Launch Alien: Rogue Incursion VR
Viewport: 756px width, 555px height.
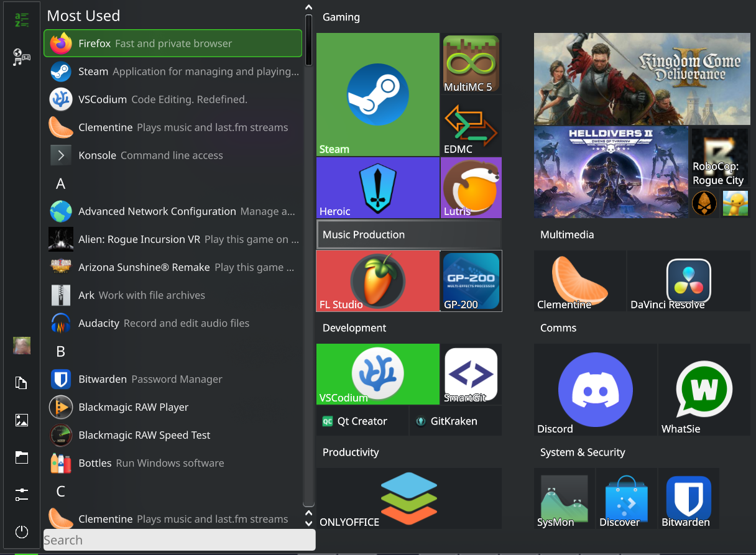point(173,239)
